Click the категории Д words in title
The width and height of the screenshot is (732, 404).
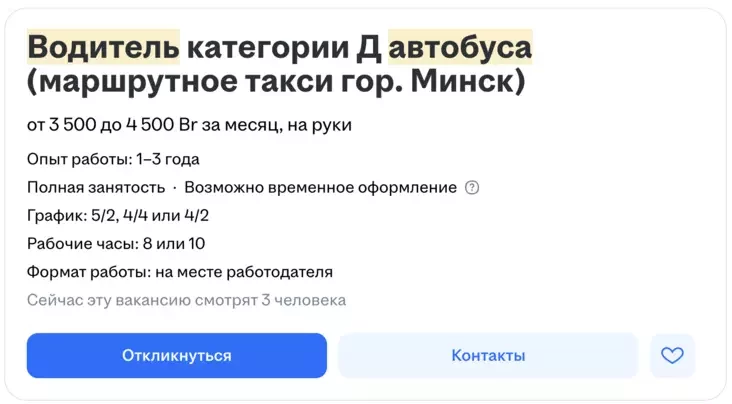pyautogui.click(x=284, y=46)
